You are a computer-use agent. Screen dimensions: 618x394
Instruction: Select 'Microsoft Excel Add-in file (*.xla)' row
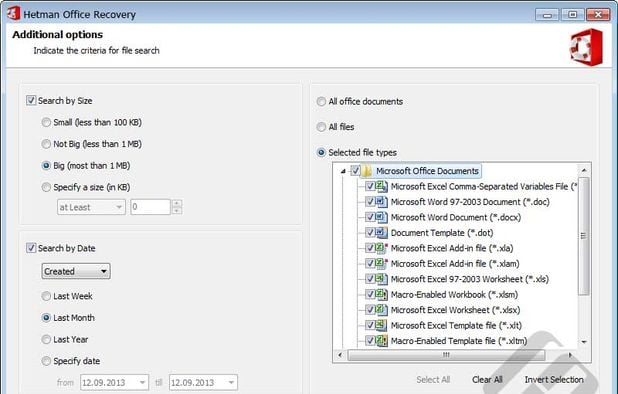tap(452, 248)
